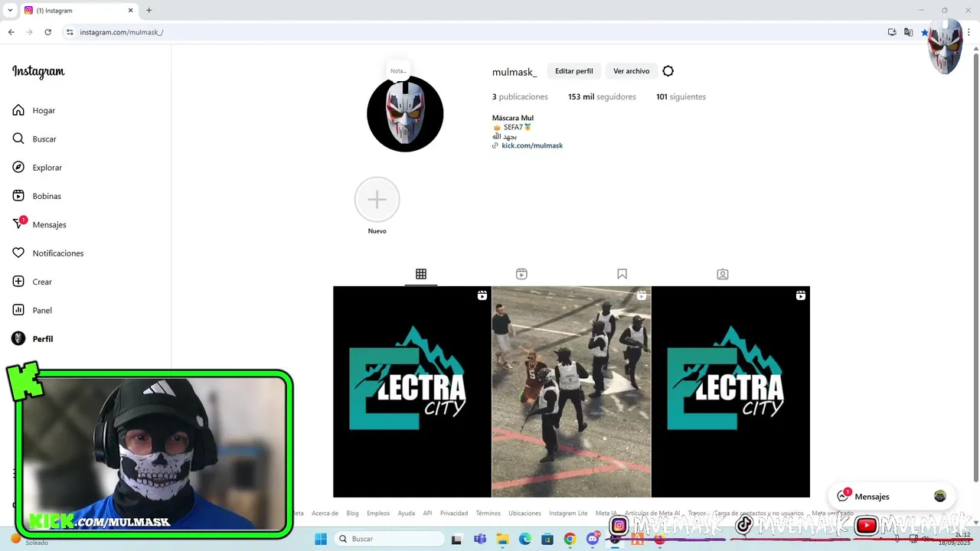The width and height of the screenshot is (980, 551).
Task: Switch to the saved bookmark tab
Action: pyautogui.click(x=622, y=274)
